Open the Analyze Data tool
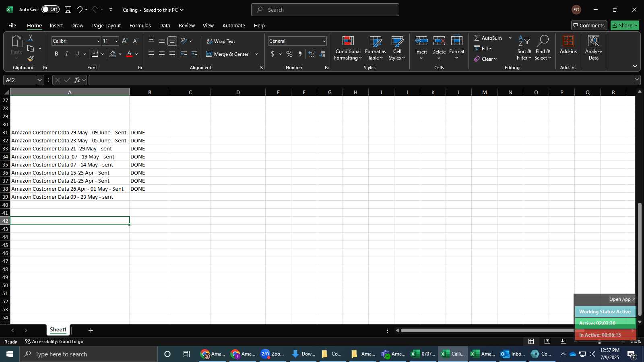Viewport: 644px width, 362px height. pyautogui.click(x=593, y=48)
